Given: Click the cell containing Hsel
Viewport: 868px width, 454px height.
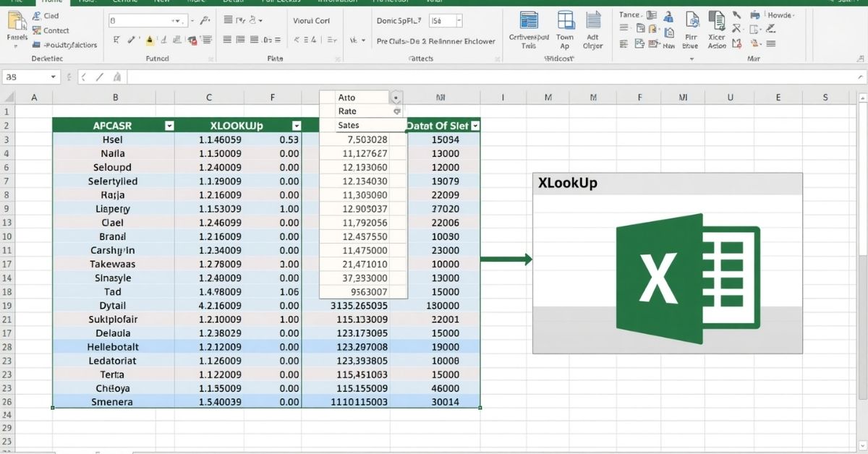Looking at the screenshot, I should 113,140.
